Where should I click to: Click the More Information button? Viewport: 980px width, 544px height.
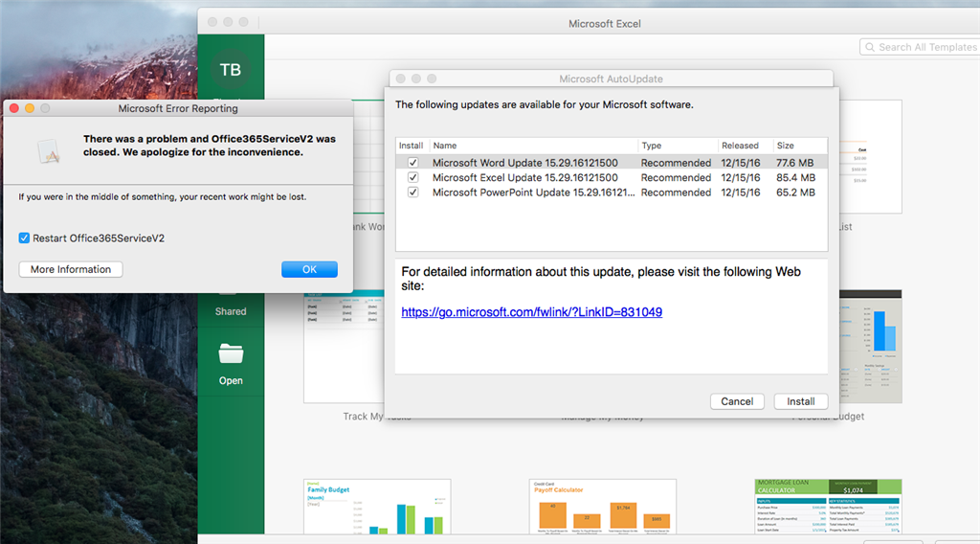71,269
